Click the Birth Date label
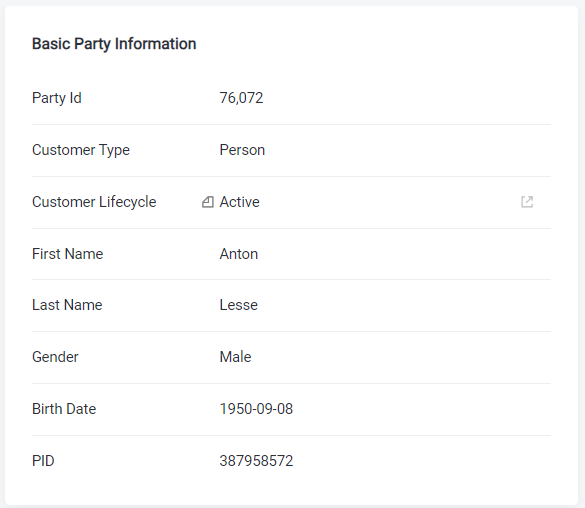The height and width of the screenshot is (508, 585). click(x=64, y=409)
